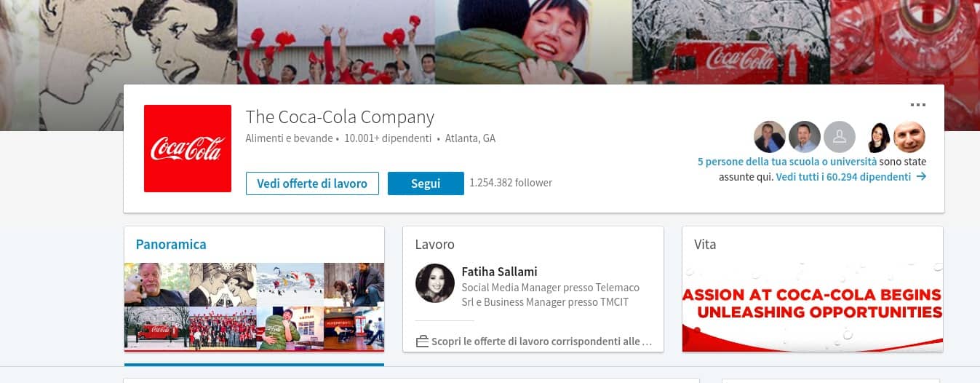Screen dimensions: 980x383
Task: Open the bald man's employee avatar
Action: pyautogui.click(x=909, y=137)
